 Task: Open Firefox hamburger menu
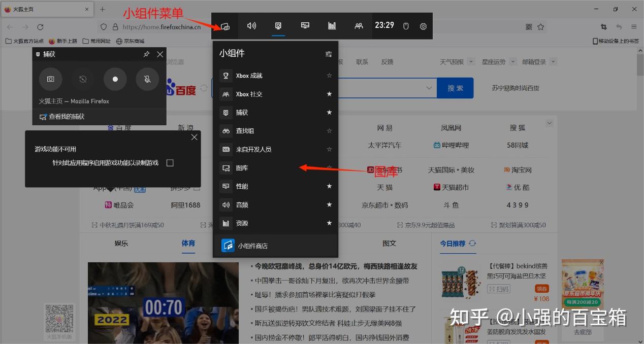[634, 27]
